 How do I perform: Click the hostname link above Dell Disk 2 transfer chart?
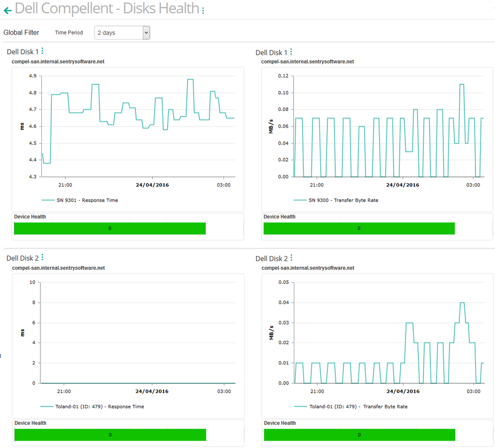click(307, 268)
